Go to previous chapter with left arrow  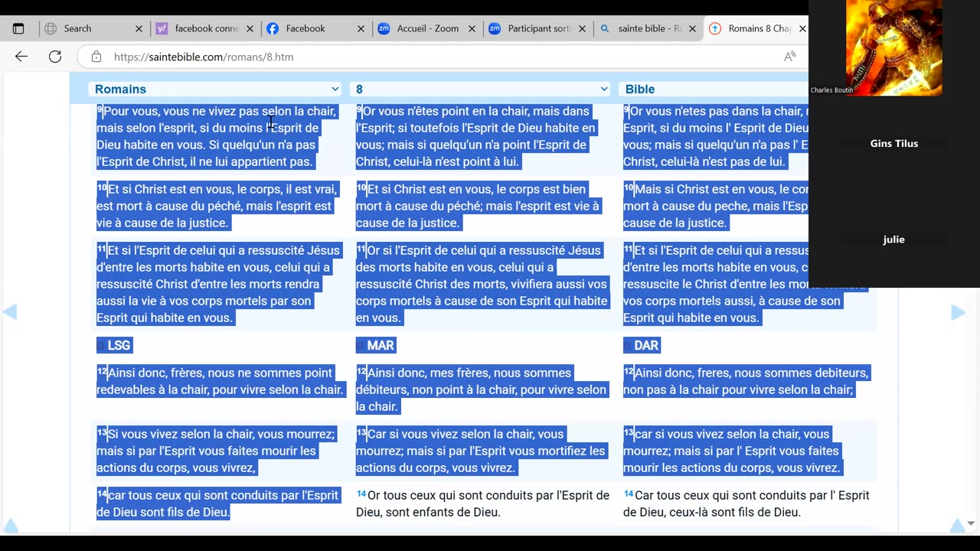(x=10, y=312)
